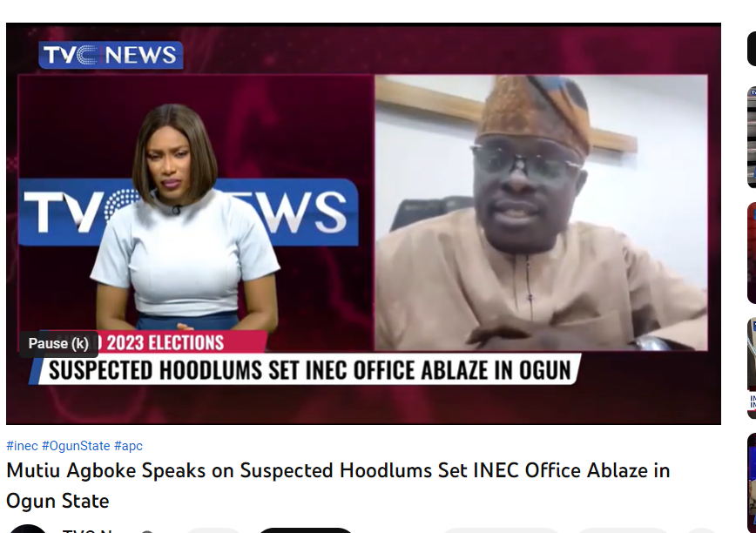Click the verified badge beside channel name

click(147, 531)
